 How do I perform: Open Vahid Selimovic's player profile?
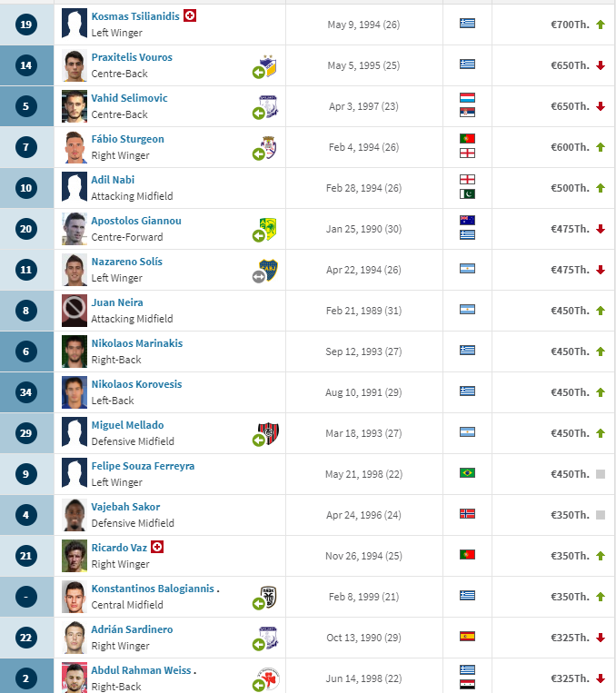click(129, 98)
